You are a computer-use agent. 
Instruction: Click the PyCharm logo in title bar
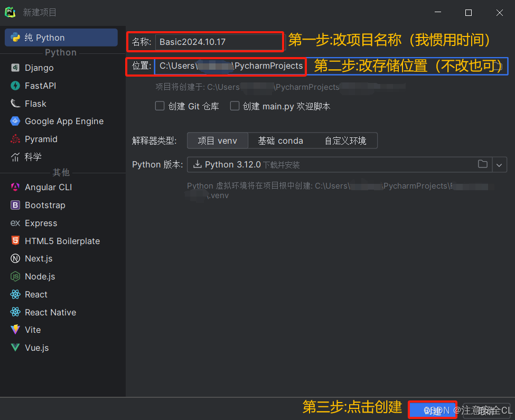click(x=10, y=12)
